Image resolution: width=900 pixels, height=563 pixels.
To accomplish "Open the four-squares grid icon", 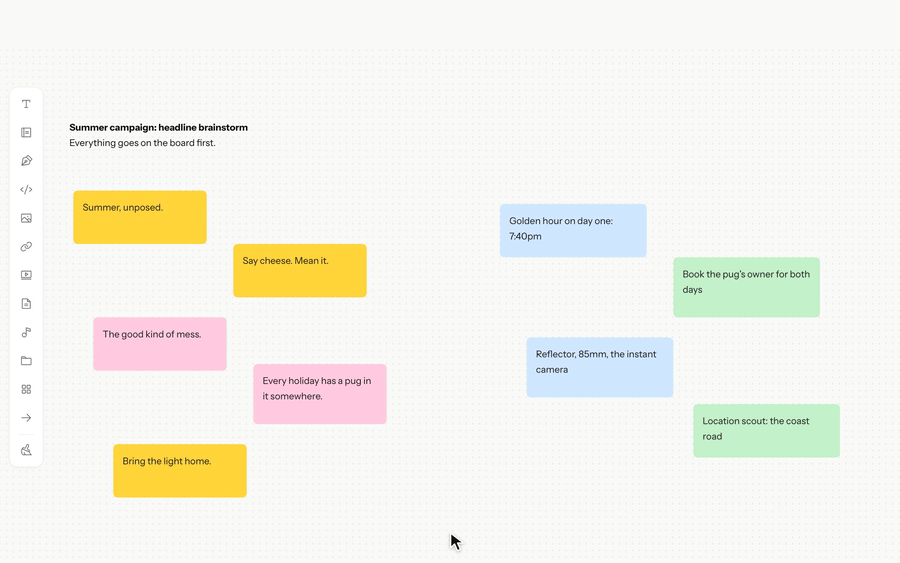I will [x=26, y=389].
